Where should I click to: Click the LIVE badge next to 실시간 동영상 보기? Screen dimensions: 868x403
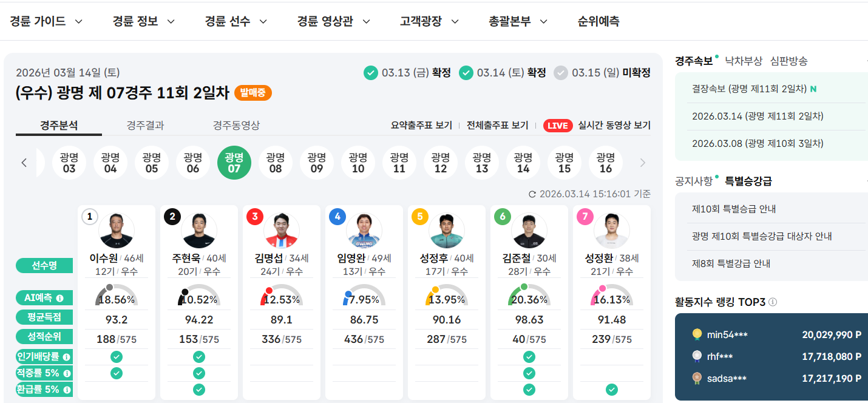tap(558, 126)
